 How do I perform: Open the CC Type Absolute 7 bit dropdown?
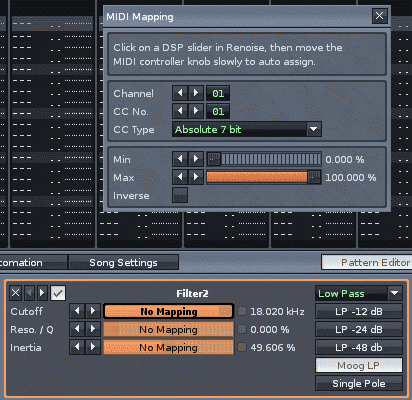[247, 129]
